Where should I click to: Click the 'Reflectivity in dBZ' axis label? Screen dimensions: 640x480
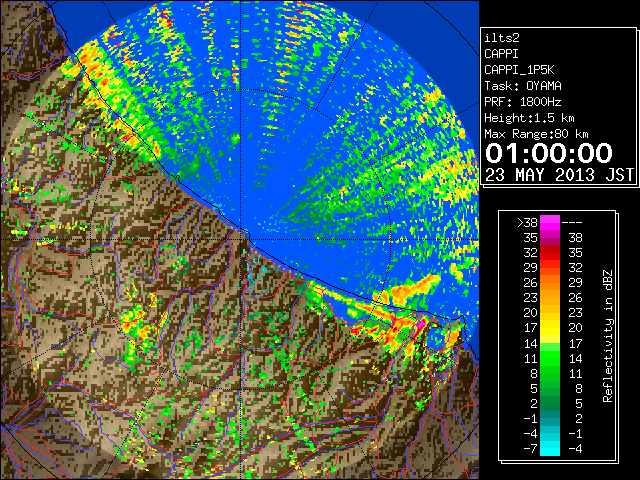(x=608, y=336)
